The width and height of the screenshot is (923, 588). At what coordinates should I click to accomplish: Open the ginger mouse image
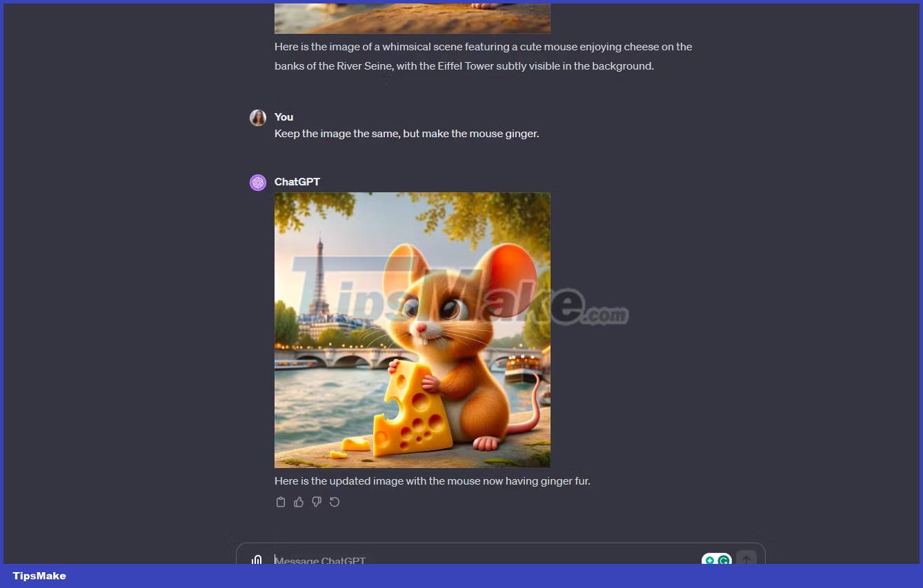(412, 330)
